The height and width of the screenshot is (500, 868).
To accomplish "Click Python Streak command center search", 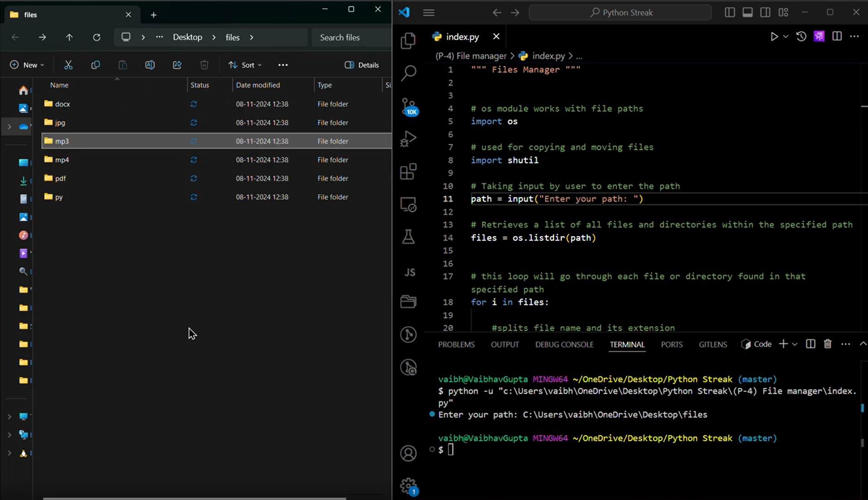I will [x=620, y=13].
